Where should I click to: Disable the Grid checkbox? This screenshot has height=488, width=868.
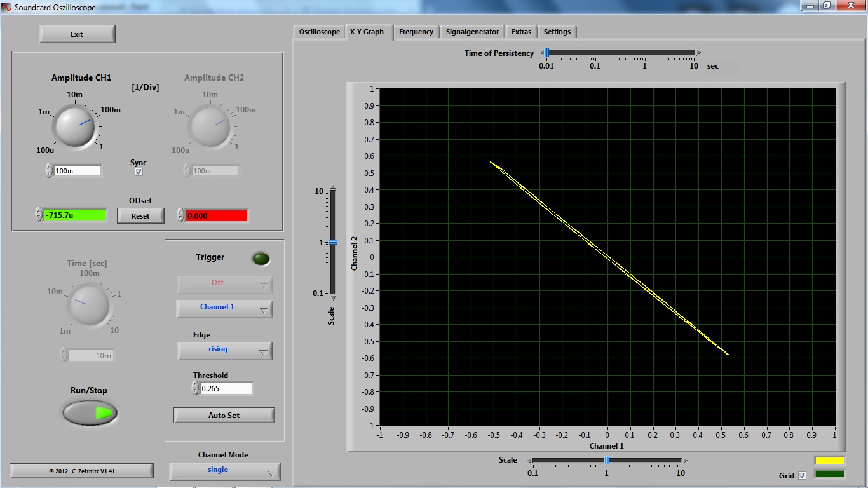pyautogui.click(x=802, y=475)
